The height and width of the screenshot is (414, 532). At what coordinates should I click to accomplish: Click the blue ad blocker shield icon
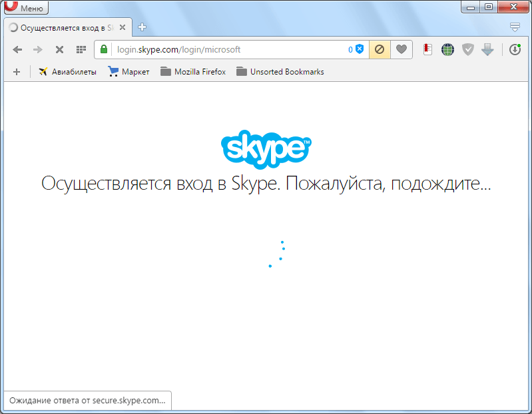tap(360, 49)
